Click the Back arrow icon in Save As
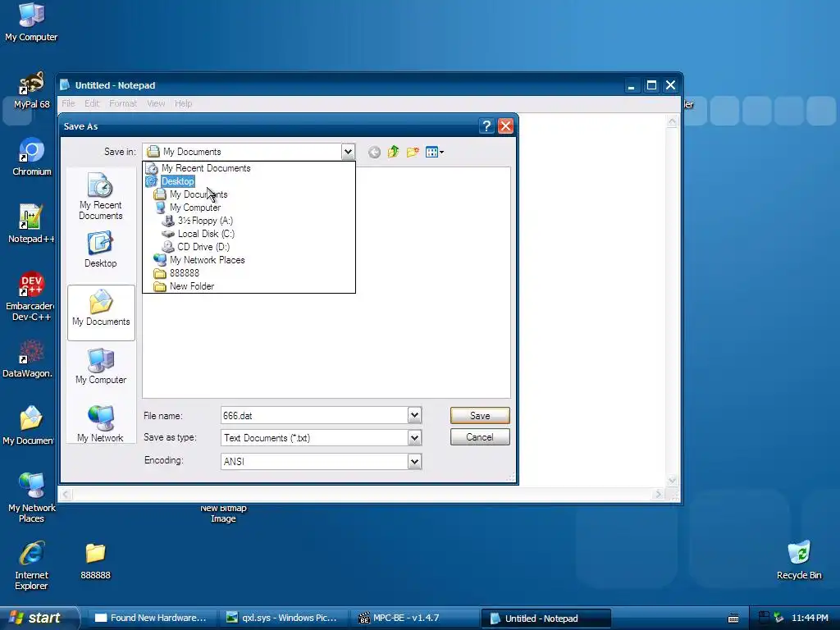 (x=374, y=152)
